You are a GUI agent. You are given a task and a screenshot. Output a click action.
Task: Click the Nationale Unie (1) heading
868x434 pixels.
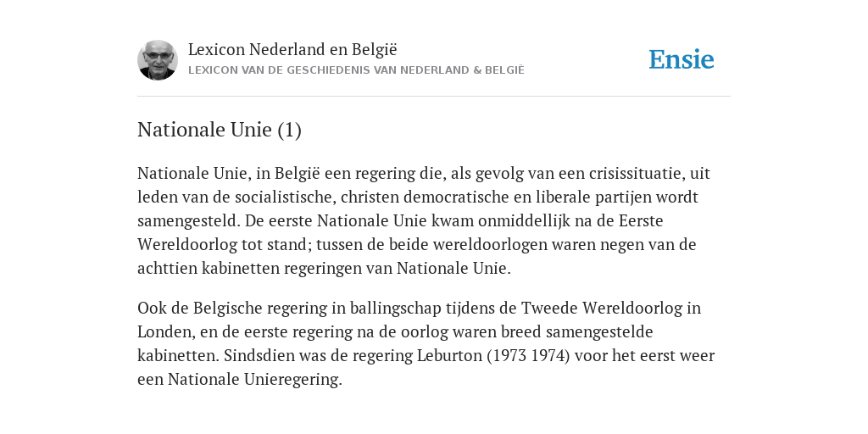pos(220,130)
